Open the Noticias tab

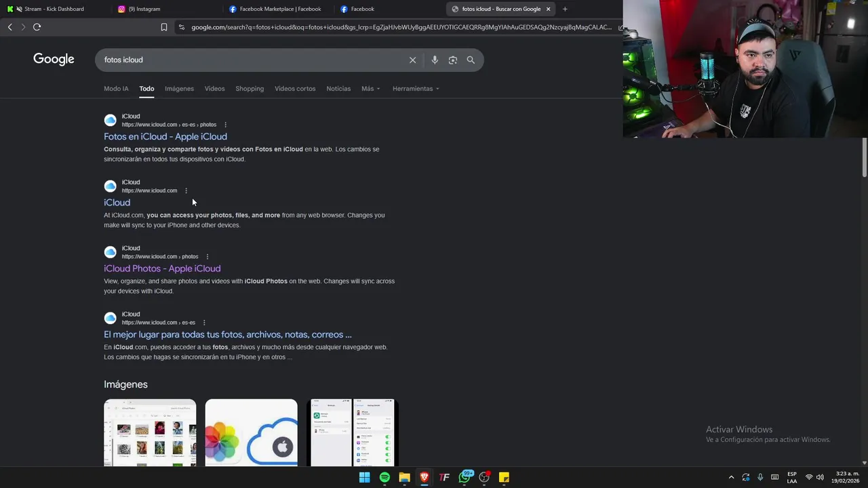click(x=338, y=89)
